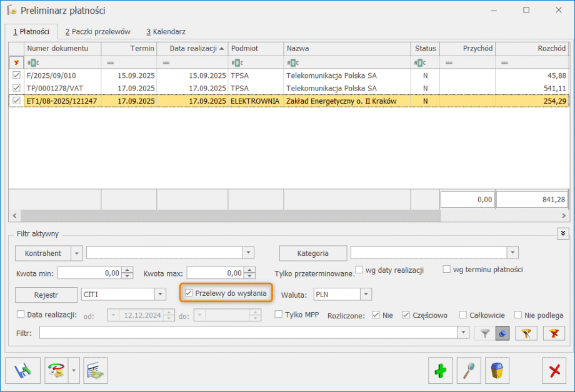
Task: Tick the Całkowicie settled checkbox
Action: (x=463, y=315)
